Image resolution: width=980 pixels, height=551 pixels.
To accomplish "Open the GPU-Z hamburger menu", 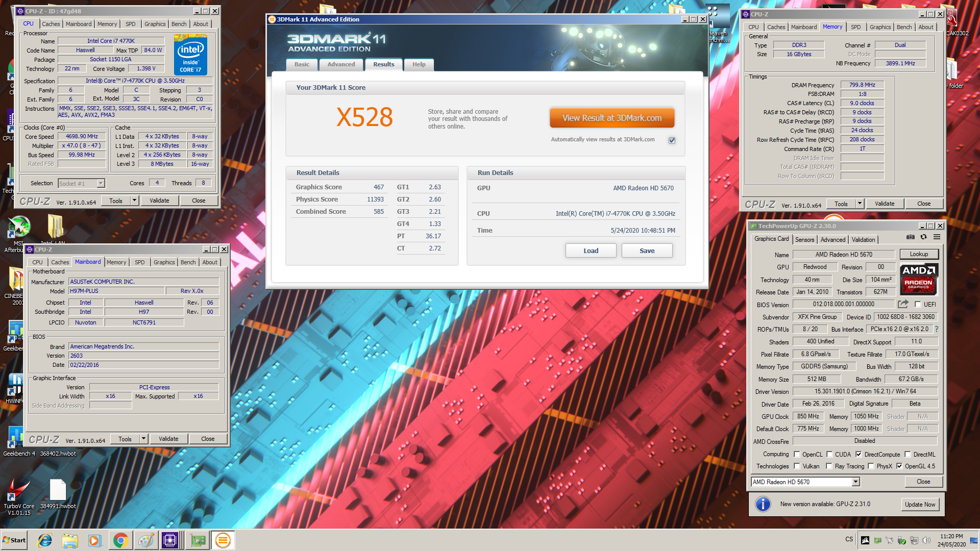I will [x=937, y=237].
